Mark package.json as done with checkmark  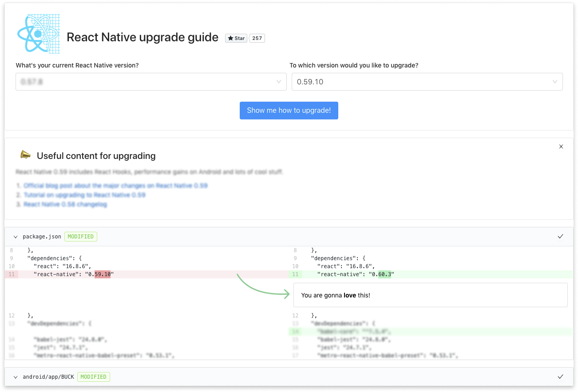tap(560, 237)
